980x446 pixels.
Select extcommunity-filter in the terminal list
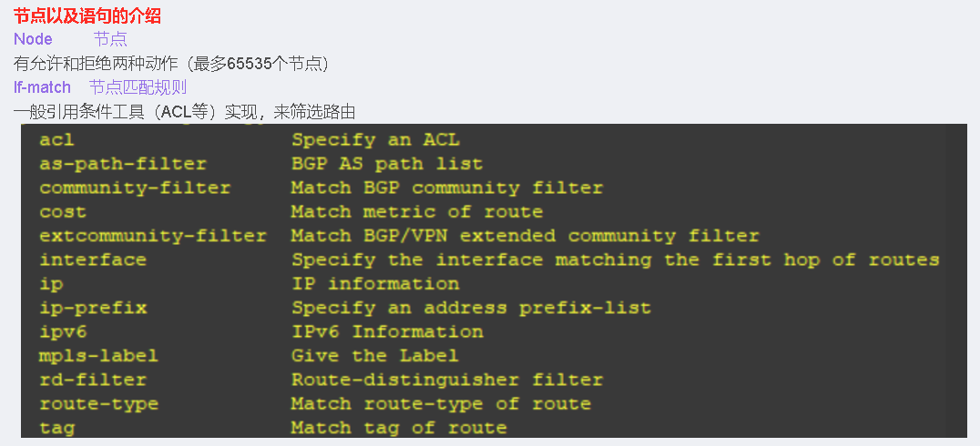153,236
